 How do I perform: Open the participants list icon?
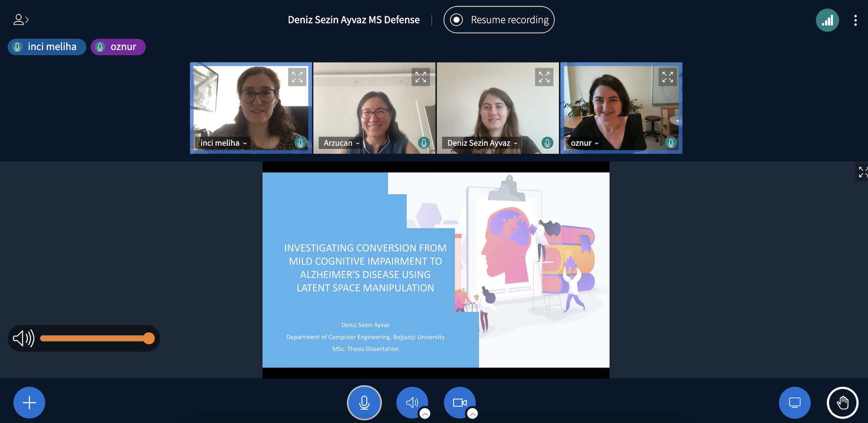[x=21, y=19]
